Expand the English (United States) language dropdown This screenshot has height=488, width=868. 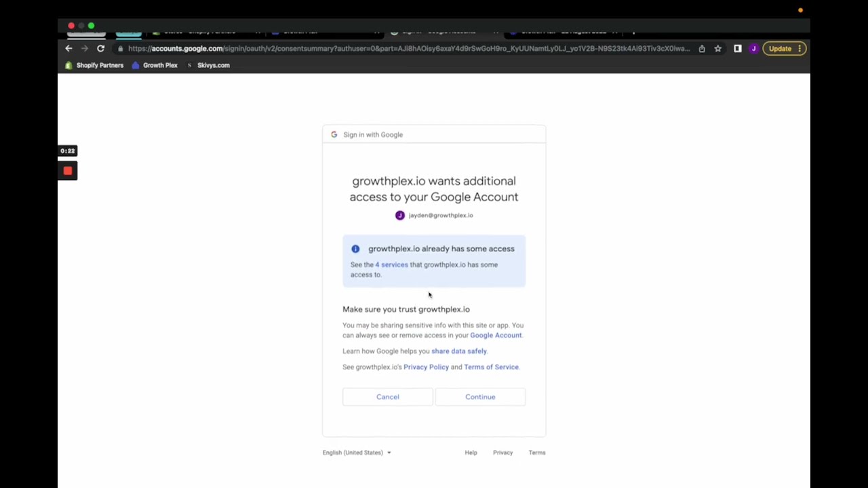pyautogui.click(x=357, y=453)
